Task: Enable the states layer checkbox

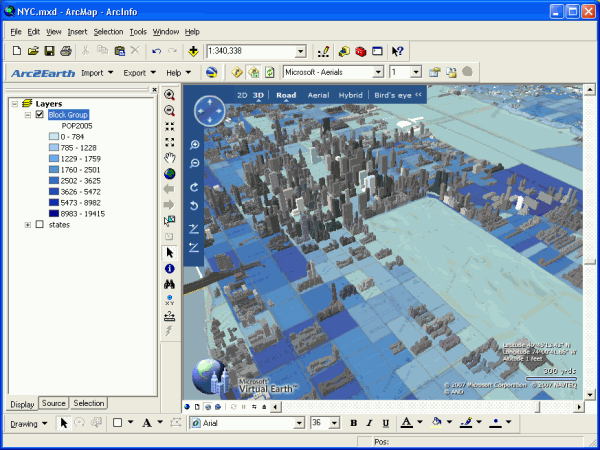Action: click(39, 224)
